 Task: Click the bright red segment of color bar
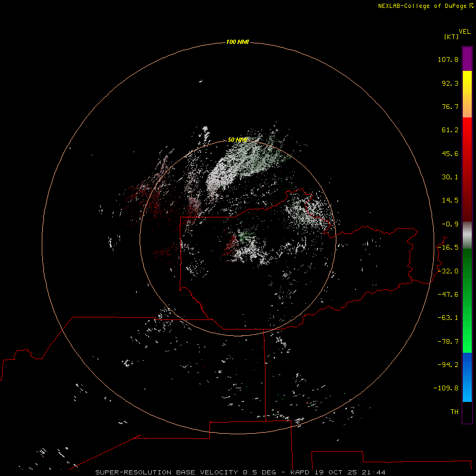pos(467,169)
